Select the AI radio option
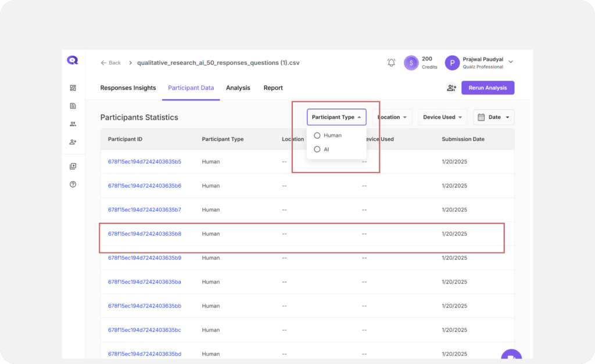Image resolution: width=595 pixels, height=364 pixels. click(x=317, y=149)
